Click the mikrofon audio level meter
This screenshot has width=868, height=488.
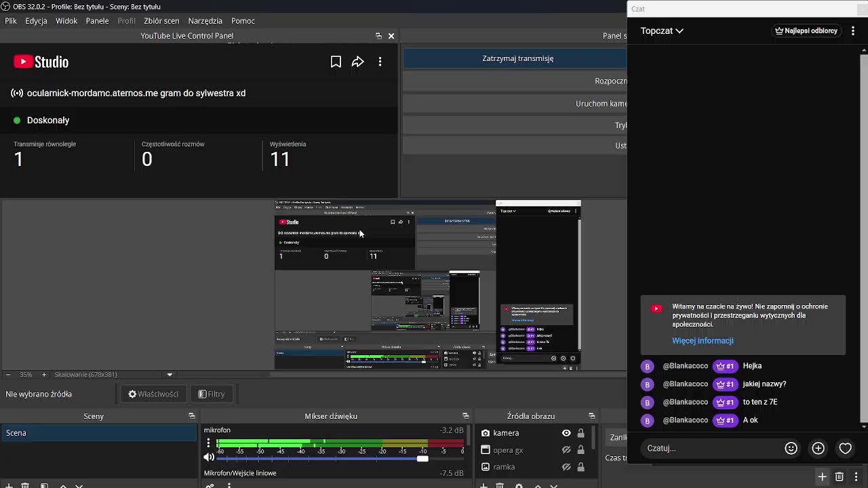pyautogui.click(x=340, y=444)
